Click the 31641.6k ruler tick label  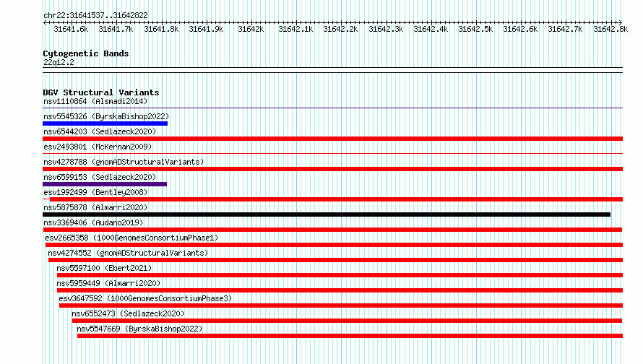(71, 29)
